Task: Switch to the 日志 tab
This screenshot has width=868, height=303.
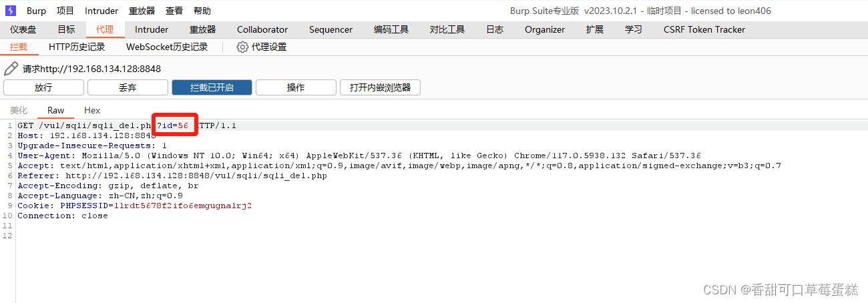Action: pyautogui.click(x=495, y=29)
